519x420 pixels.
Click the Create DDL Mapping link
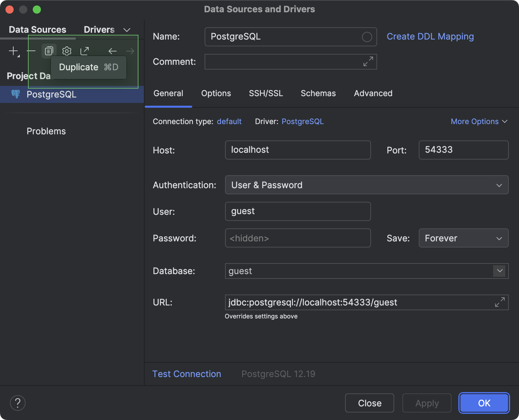click(x=430, y=36)
